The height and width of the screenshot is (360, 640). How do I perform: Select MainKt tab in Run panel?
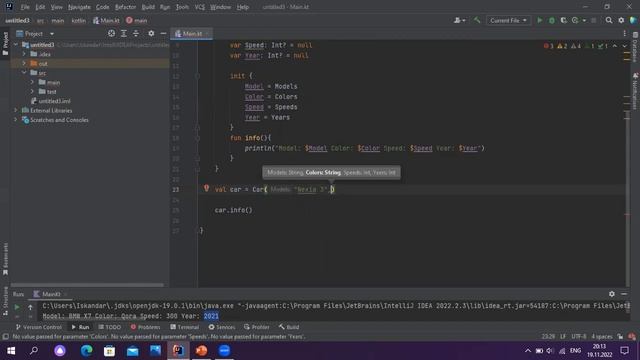50,294
